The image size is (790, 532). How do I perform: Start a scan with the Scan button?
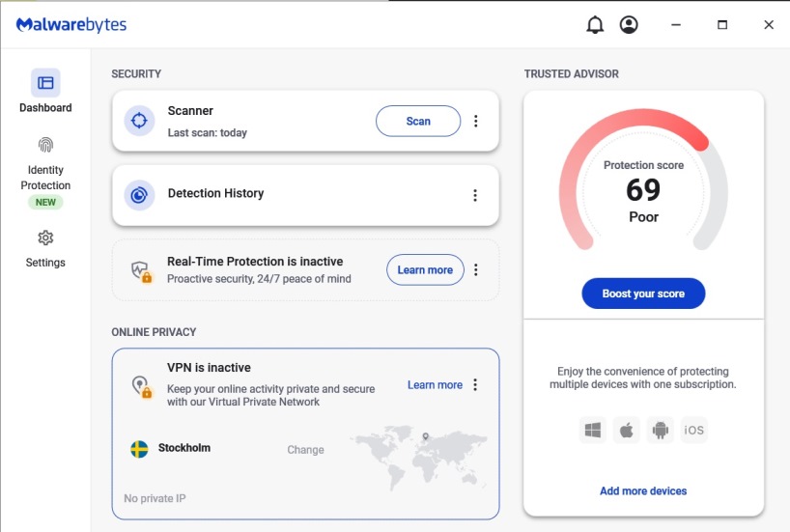[418, 121]
